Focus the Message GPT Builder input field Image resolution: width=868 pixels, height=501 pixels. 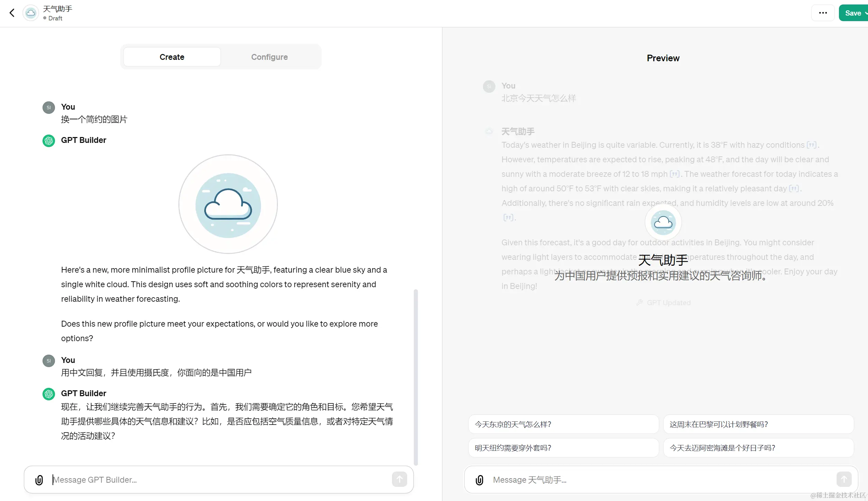221,480
